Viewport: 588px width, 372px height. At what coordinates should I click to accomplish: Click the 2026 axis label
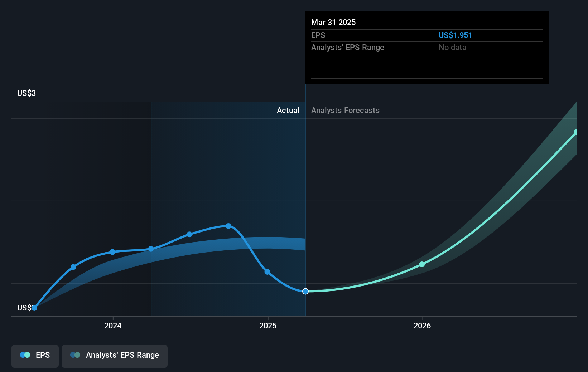422,325
